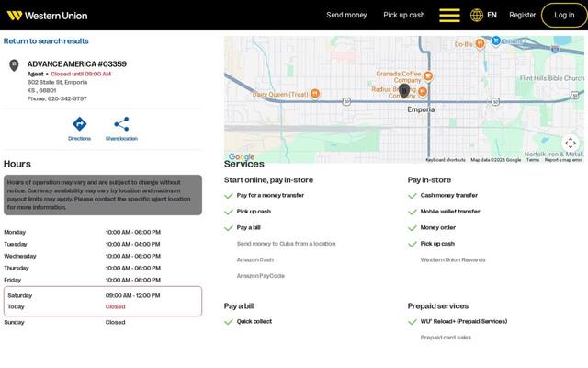Click the Wednesday hours row

tap(103, 256)
